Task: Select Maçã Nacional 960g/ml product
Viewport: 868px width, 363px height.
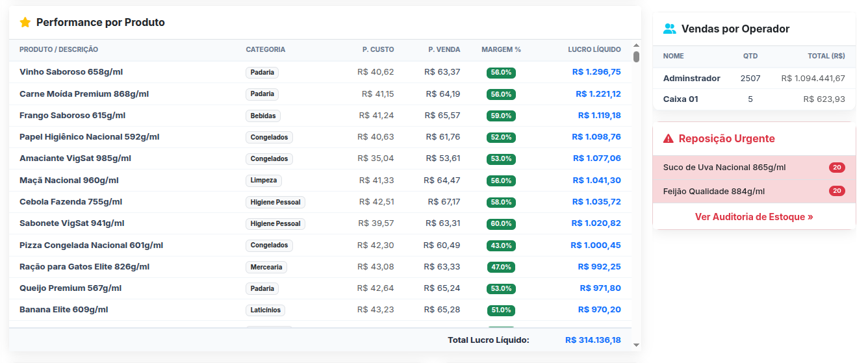Action: (x=69, y=180)
